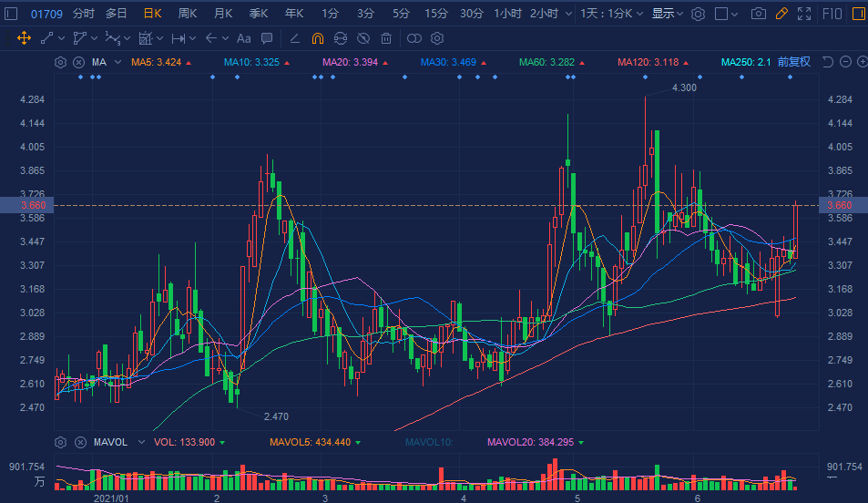Open the layout square dropdown

point(726,14)
